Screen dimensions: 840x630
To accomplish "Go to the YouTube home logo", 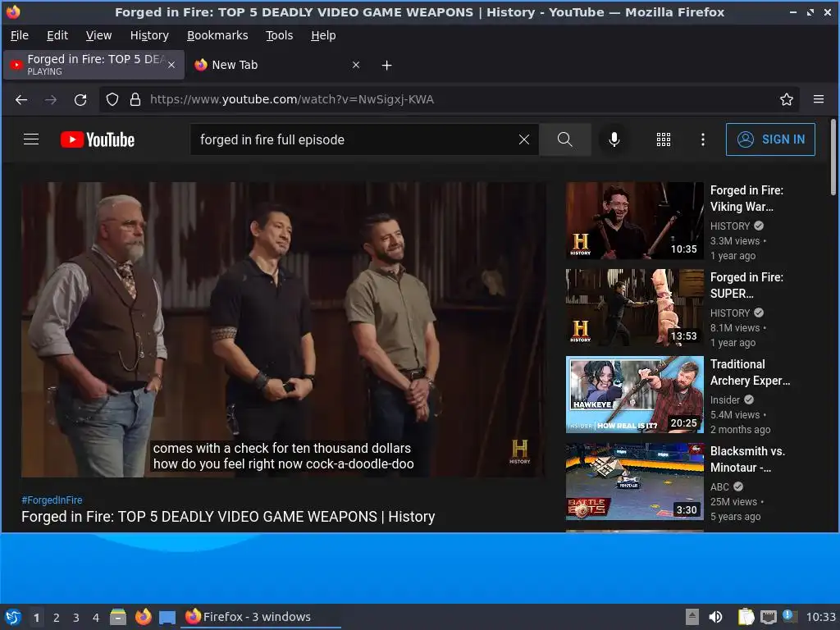I will click(97, 139).
